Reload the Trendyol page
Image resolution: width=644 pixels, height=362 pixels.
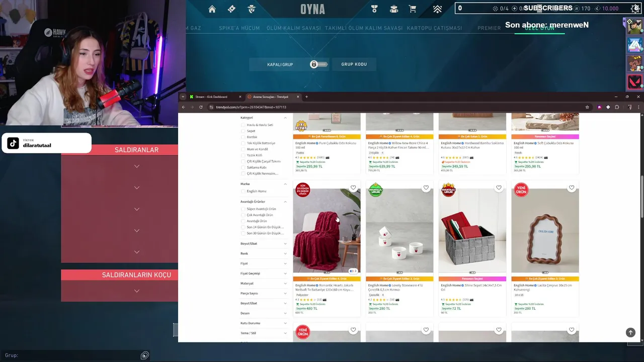tap(201, 107)
